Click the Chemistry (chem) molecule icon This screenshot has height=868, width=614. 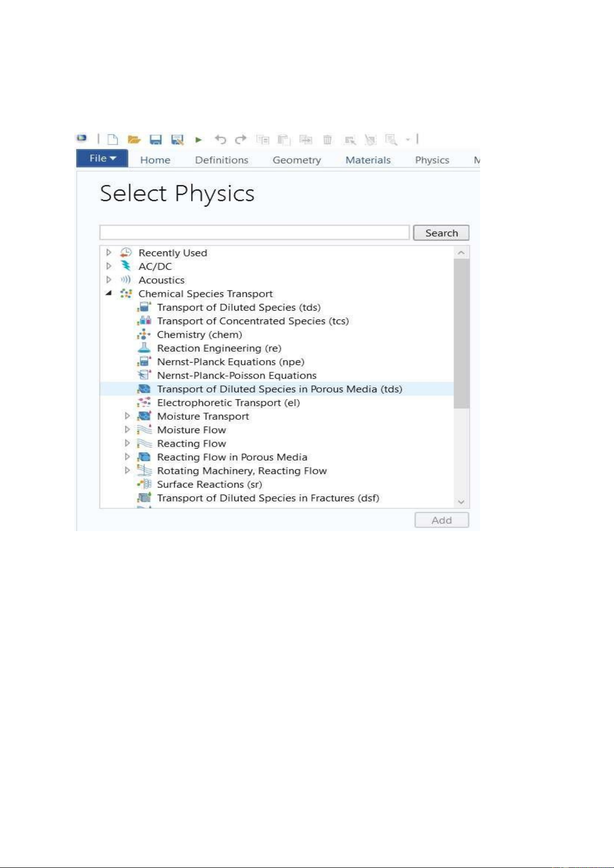(144, 335)
